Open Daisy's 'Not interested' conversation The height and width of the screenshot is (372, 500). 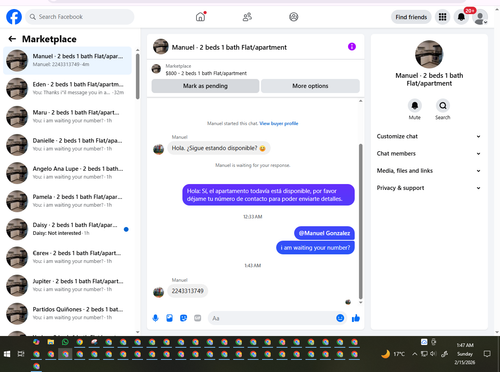pyautogui.click(x=68, y=229)
